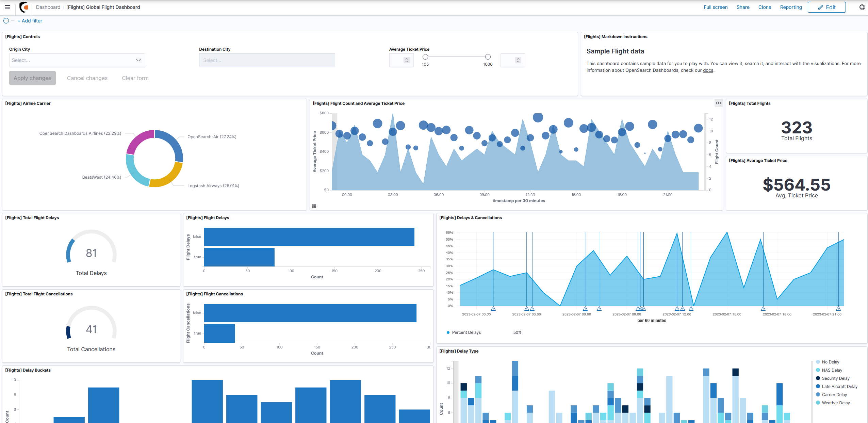868x423 pixels.
Task: Click the pencil Edit button
Action: click(826, 7)
